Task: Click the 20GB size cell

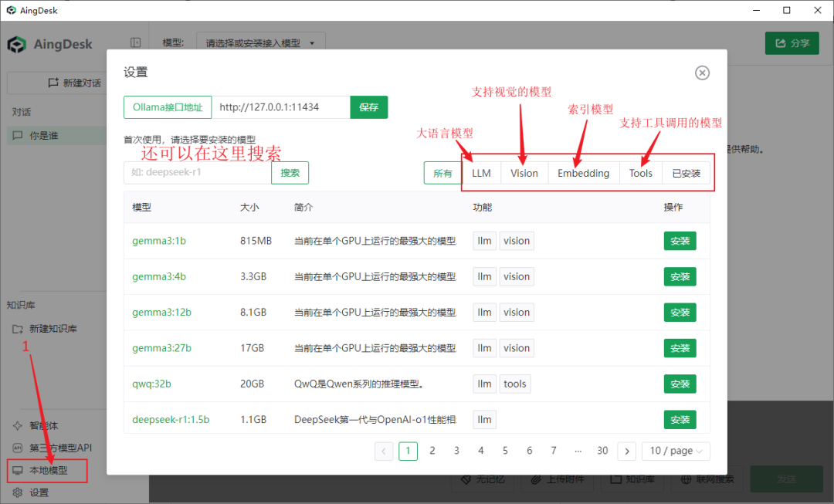Action: tap(252, 384)
